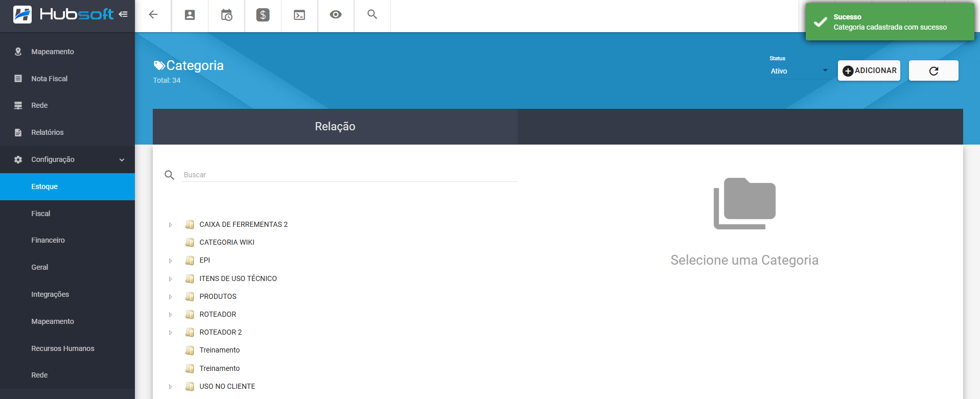
Task: Select Integrações submenu item
Action: click(x=67, y=294)
